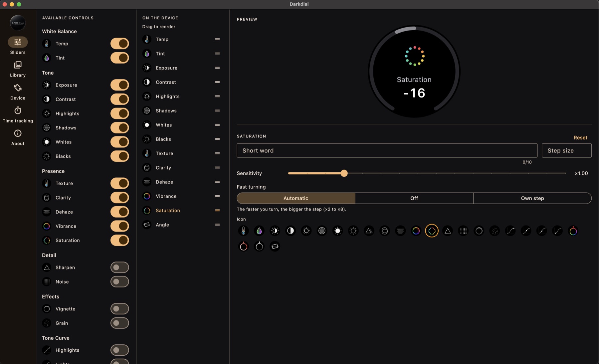Screen dimensions: 599x364
Task: Choose the thermometer icon in the Icon picker
Action: (243, 231)
